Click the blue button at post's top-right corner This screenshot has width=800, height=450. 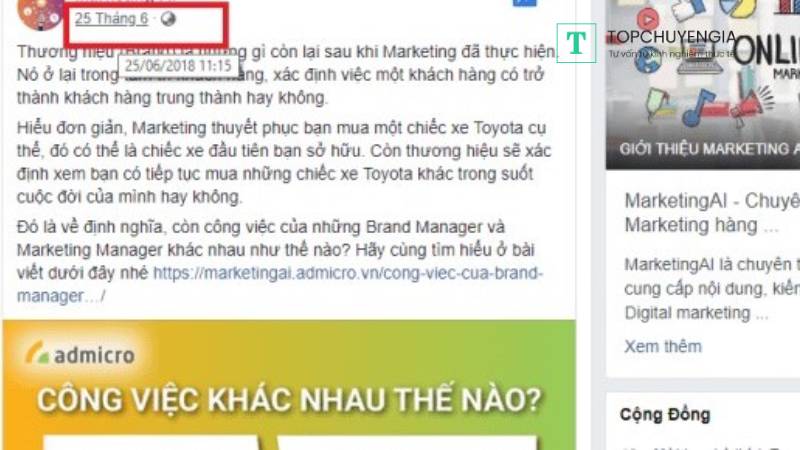(x=524, y=3)
